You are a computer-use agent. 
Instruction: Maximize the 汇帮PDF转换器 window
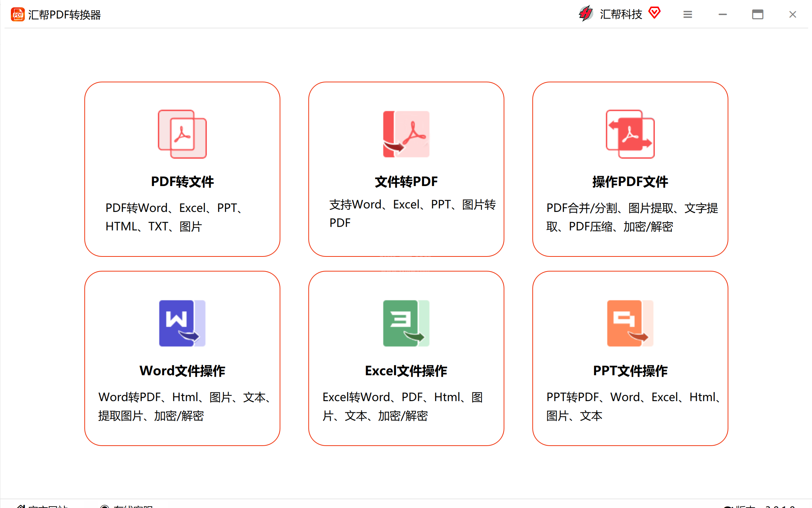(x=758, y=14)
